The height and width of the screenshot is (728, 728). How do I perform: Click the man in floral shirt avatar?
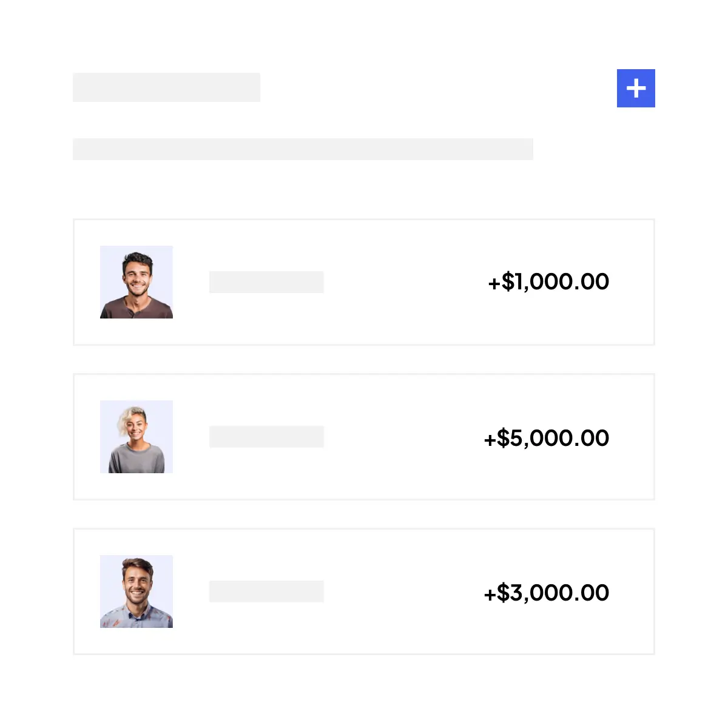136,591
